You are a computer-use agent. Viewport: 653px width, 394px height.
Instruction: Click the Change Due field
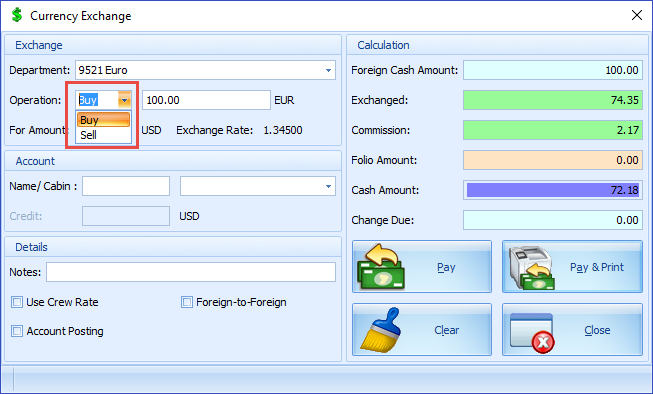click(553, 220)
